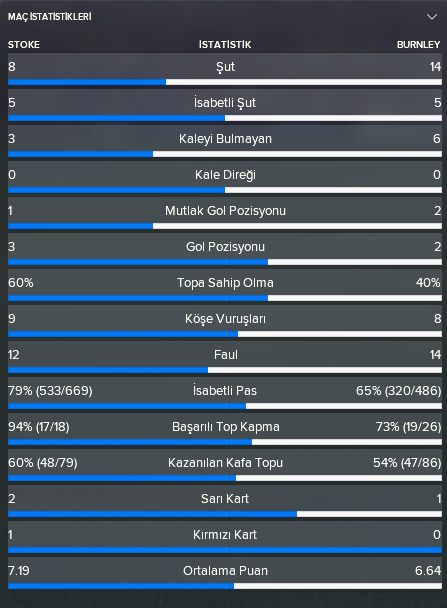Image resolution: width=447 pixels, height=608 pixels.
Task: Select the Kazanılan Kafa Topu row
Action: coord(225,465)
